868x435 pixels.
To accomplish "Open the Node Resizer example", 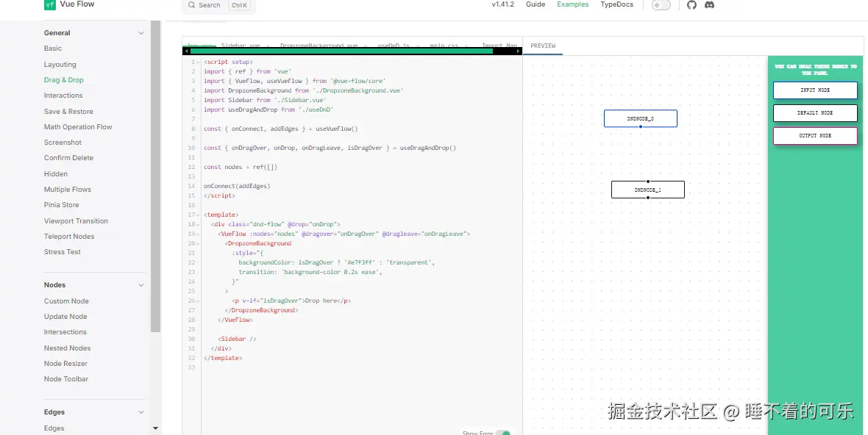I will pos(66,364).
